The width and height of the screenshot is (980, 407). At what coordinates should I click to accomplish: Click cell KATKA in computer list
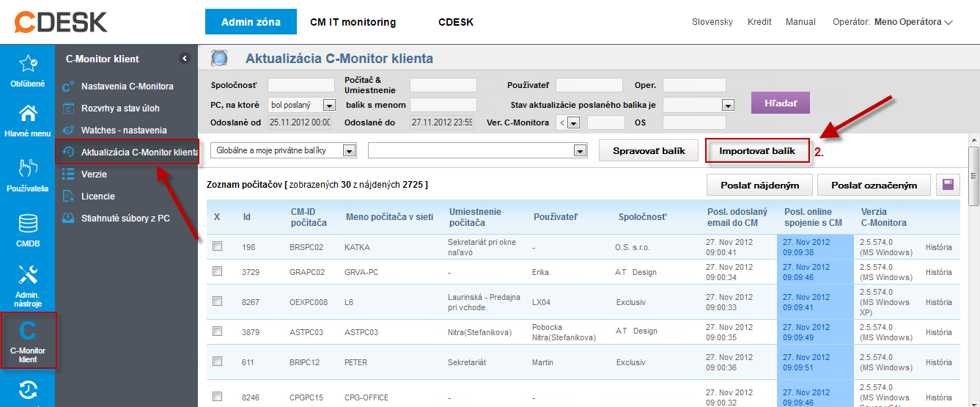[x=357, y=247]
